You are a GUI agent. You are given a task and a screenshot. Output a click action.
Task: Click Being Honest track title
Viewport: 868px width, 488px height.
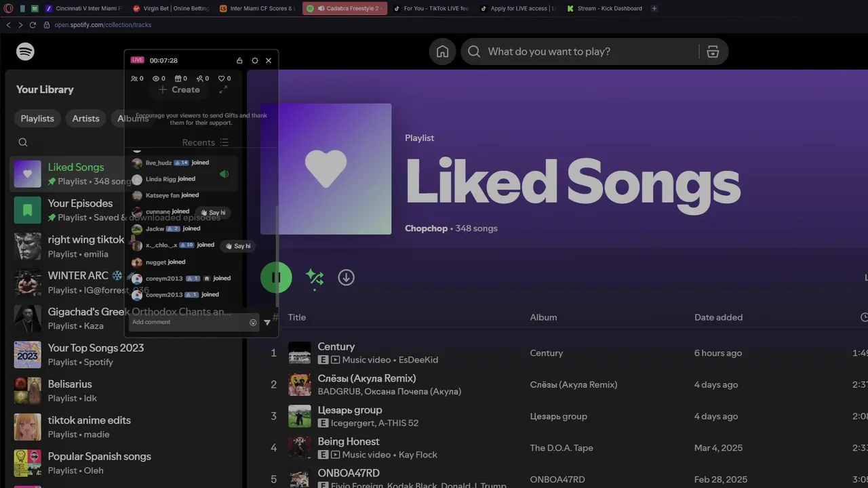tap(349, 441)
